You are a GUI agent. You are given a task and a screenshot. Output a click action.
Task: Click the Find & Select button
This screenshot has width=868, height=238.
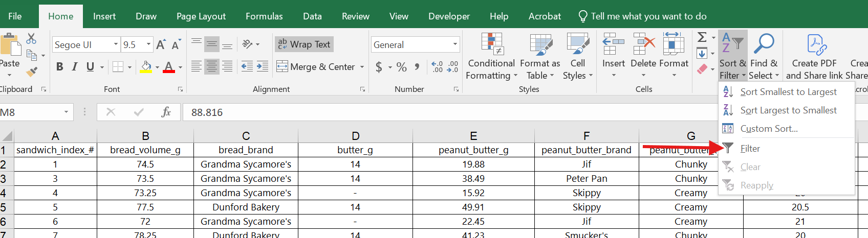point(764,56)
